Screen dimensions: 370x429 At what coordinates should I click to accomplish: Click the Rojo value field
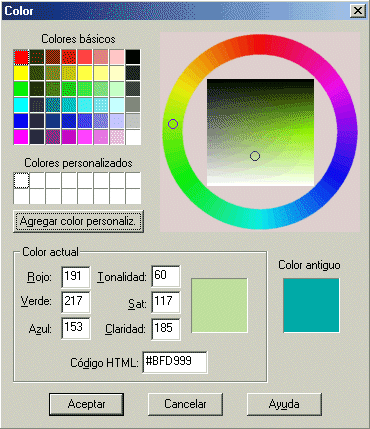pyautogui.click(x=76, y=277)
